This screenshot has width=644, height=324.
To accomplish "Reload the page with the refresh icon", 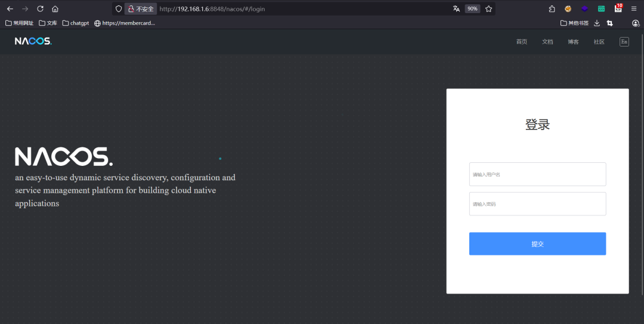I will click(x=41, y=8).
